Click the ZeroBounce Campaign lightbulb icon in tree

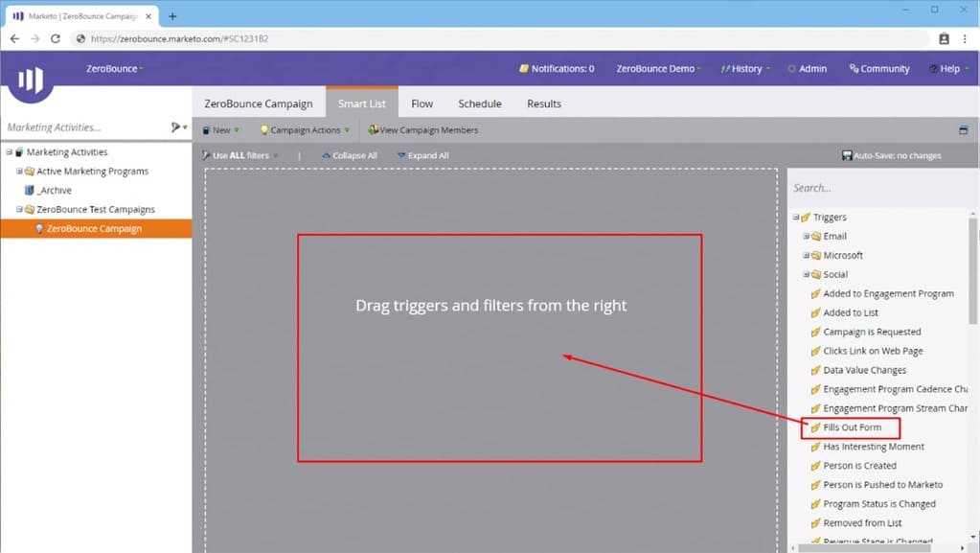[38, 229]
